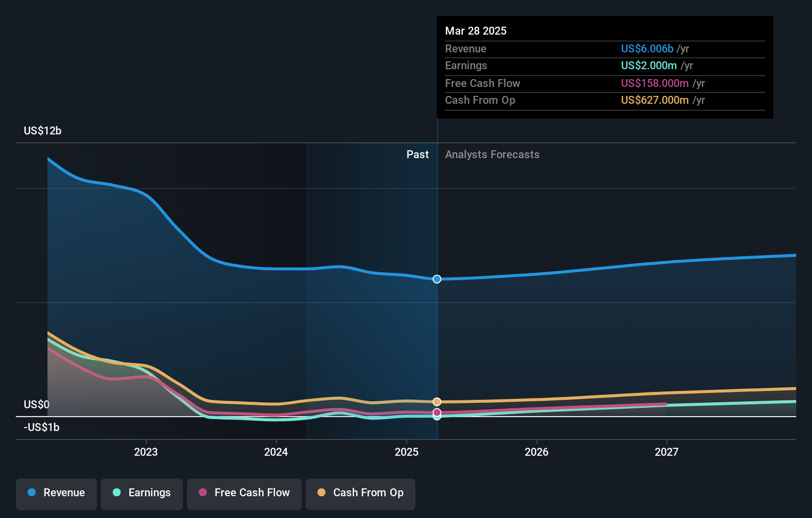Toggle the Earnings legend series

pos(142,493)
